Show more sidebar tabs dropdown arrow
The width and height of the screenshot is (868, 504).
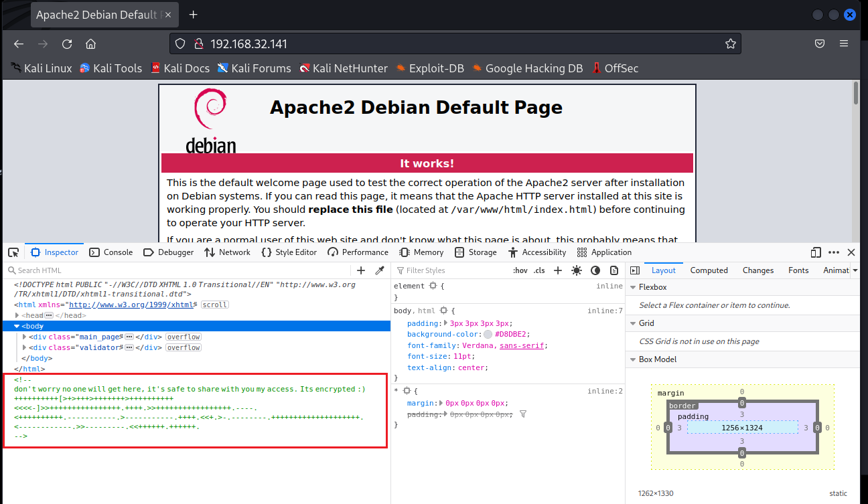click(x=855, y=270)
